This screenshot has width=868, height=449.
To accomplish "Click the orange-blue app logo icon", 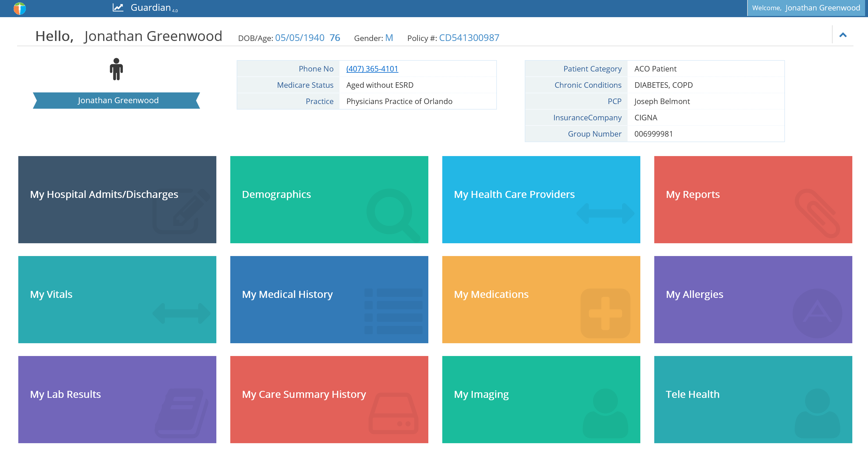I will (19, 8).
